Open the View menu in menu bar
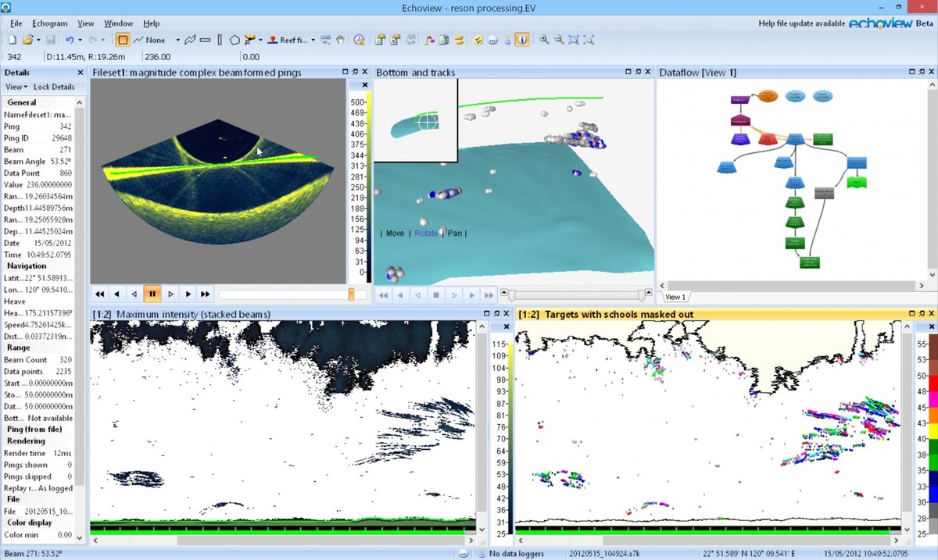This screenshot has height=560, width=938. (x=86, y=23)
